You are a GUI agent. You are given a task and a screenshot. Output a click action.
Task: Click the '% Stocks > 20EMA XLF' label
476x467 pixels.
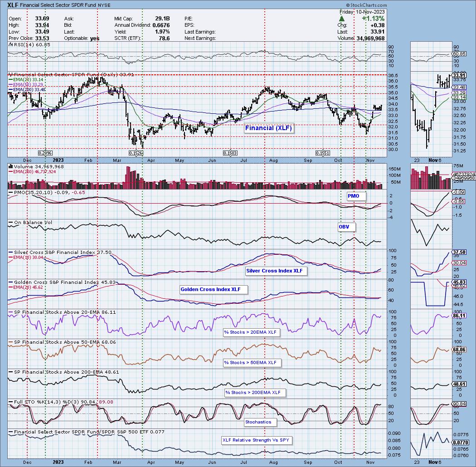pyautogui.click(x=250, y=332)
